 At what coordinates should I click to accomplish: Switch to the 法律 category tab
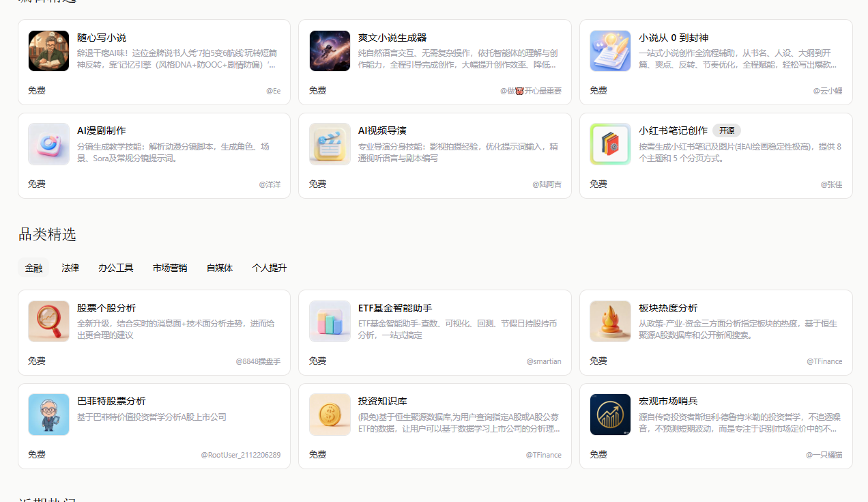[x=70, y=268]
